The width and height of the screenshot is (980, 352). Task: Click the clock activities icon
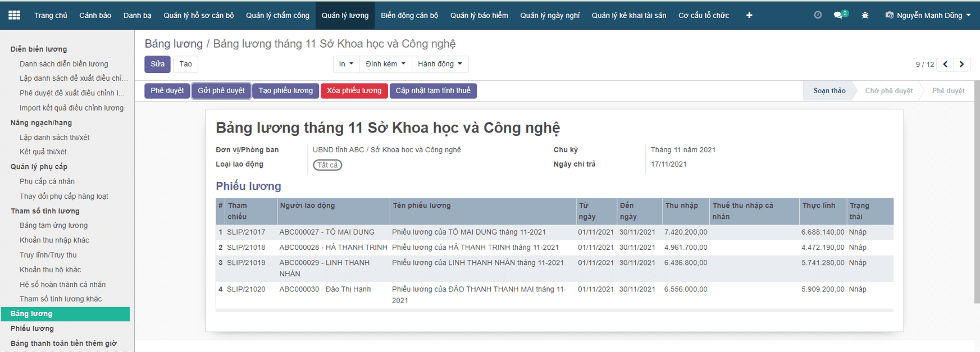pyautogui.click(x=818, y=15)
